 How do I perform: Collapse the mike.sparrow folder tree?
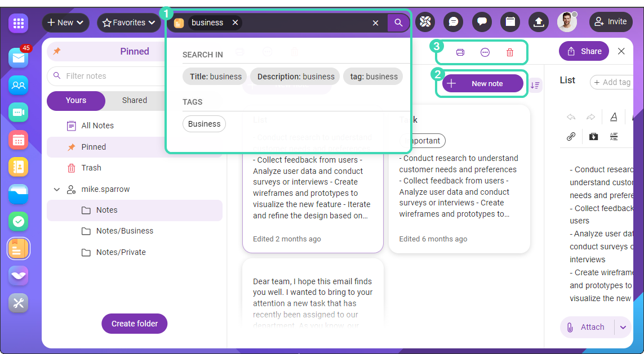pyautogui.click(x=57, y=190)
